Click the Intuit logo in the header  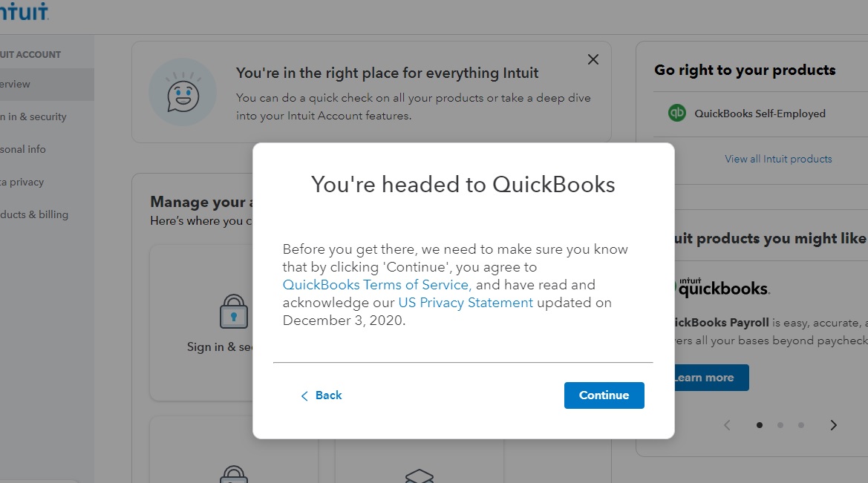tap(24, 11)
